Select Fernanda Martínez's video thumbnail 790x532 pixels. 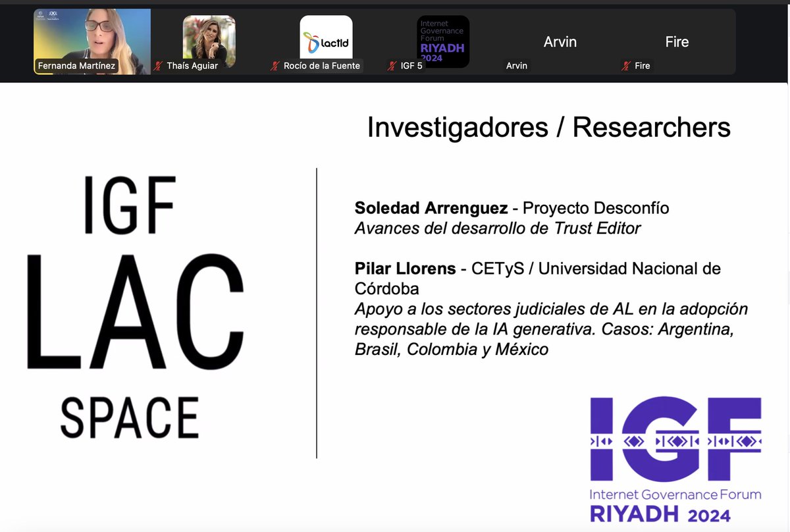tap(92, 41)
